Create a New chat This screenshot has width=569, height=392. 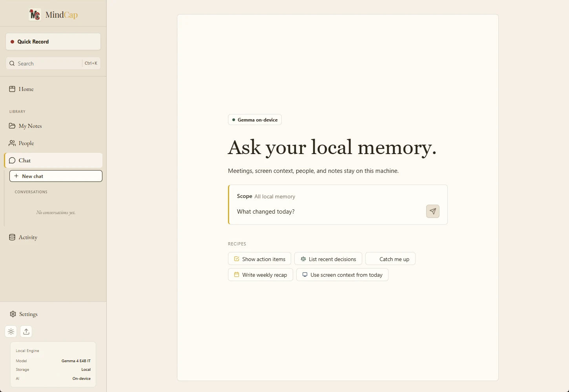[x=56, y=176]
